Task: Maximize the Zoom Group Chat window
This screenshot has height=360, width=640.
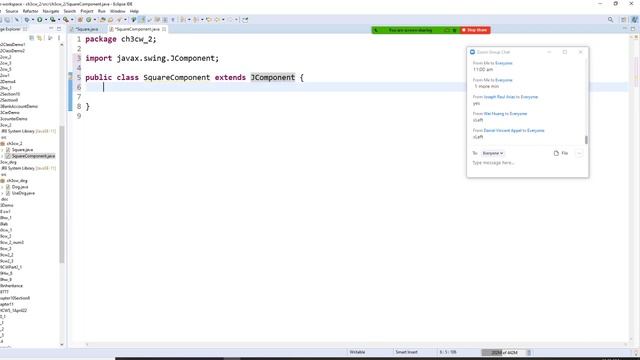Action: point(565,52)
